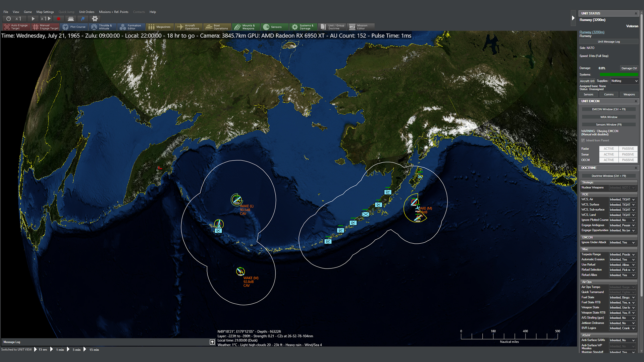This screenshot has height=362, width=644.
Task: Open Formation Editor
Action: tap(131, 27)
